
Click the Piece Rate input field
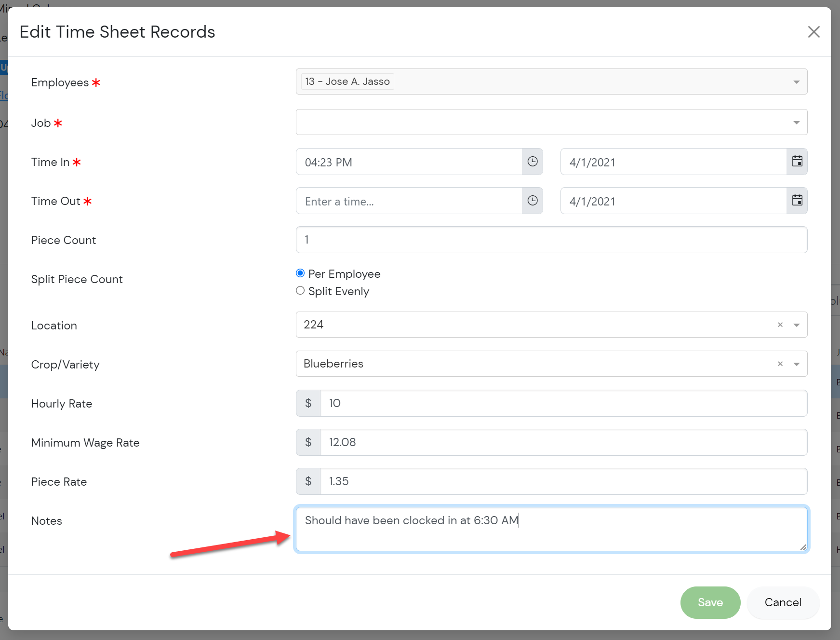coord(563,481)
